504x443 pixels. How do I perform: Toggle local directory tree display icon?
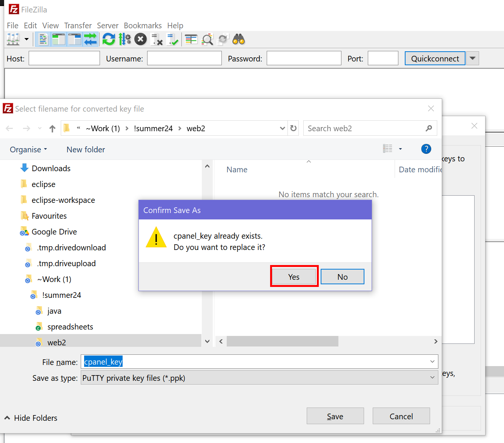click(x=59, y=39)
